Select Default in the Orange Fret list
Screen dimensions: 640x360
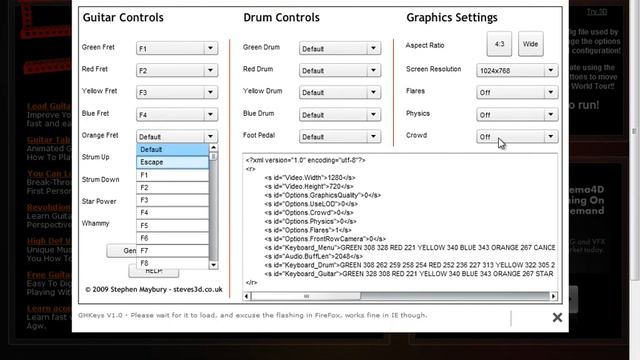pos(172,149)
